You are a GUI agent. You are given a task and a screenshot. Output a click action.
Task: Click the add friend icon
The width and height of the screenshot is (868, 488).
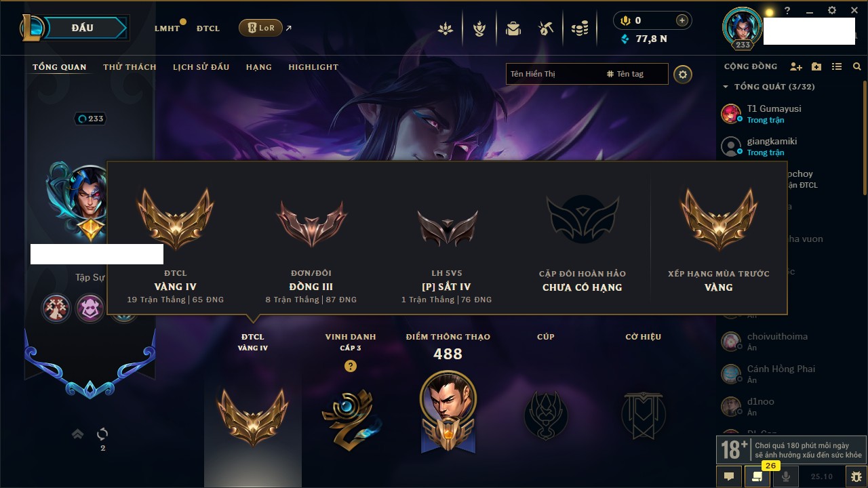(x=796, y=66)
